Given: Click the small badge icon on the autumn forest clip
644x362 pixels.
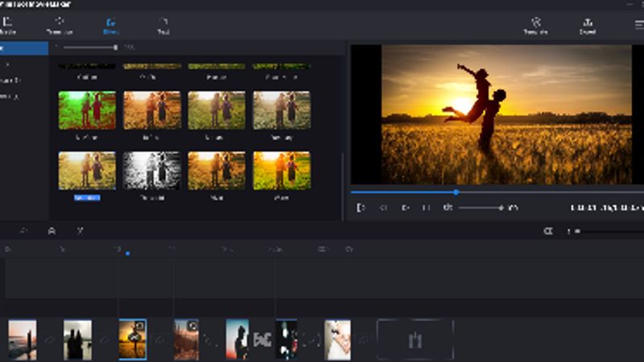Looking at the screenshot, I should click(x=192, y=327).
